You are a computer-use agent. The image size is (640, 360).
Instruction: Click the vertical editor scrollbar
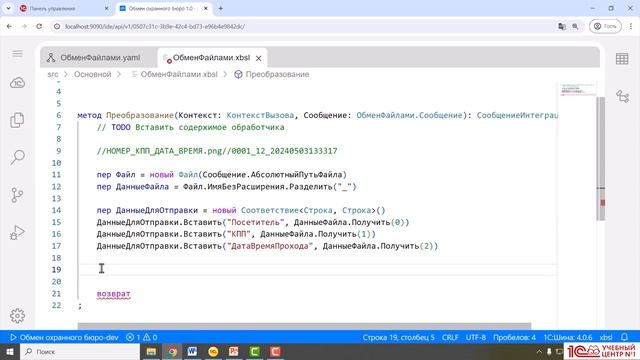coord(601,159)
